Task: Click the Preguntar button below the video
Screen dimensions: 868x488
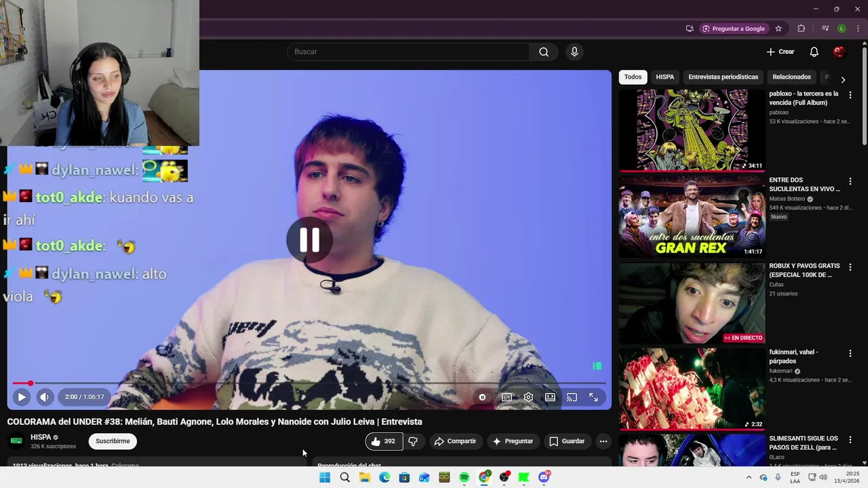Action: pos(513,441)
